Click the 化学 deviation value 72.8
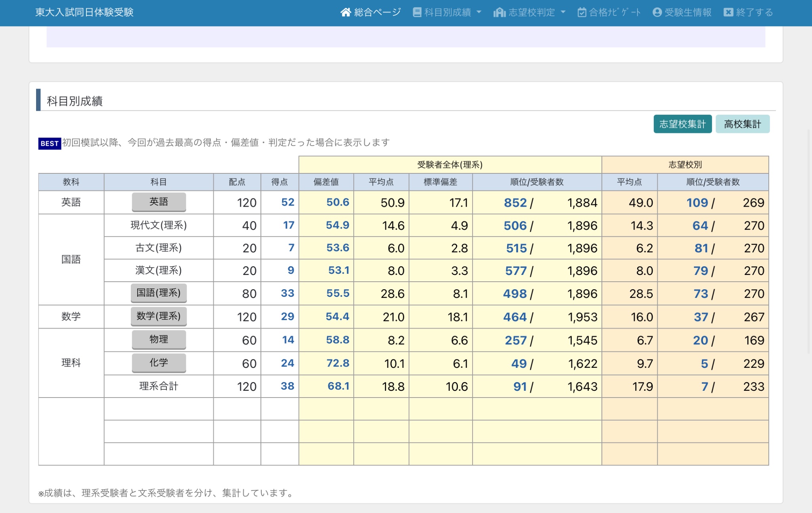 coord(338,363)
